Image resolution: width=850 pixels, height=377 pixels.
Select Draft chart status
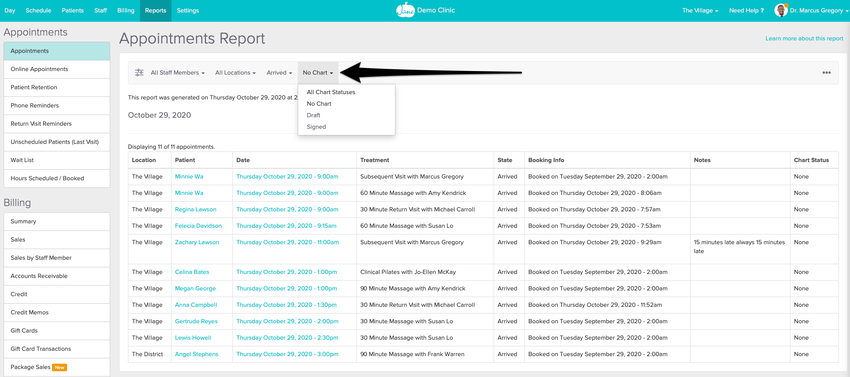click(313, 115)
